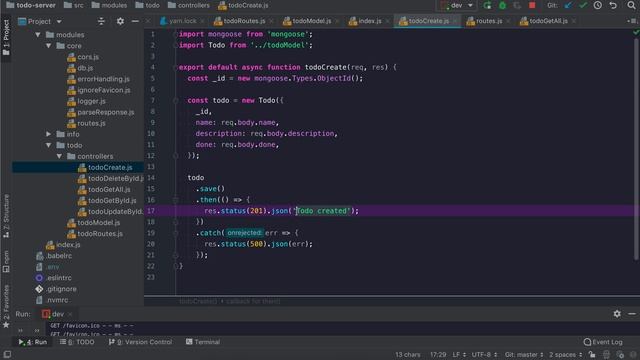Open Project panel settings gear
Image resolution: width=640 pixels, height=360 pixels.
pos(120,21)
